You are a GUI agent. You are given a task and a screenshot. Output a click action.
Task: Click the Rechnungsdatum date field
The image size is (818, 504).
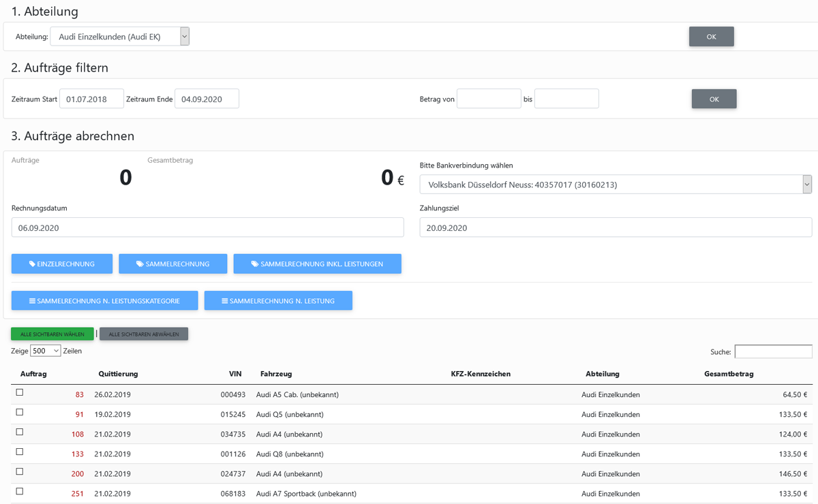(204, 227)
